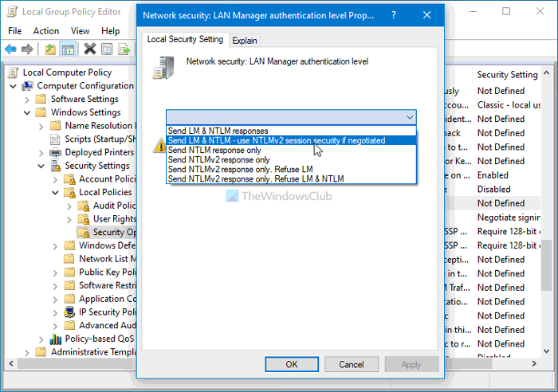
Task: Open the Action menu
Action: click(46, 31)
